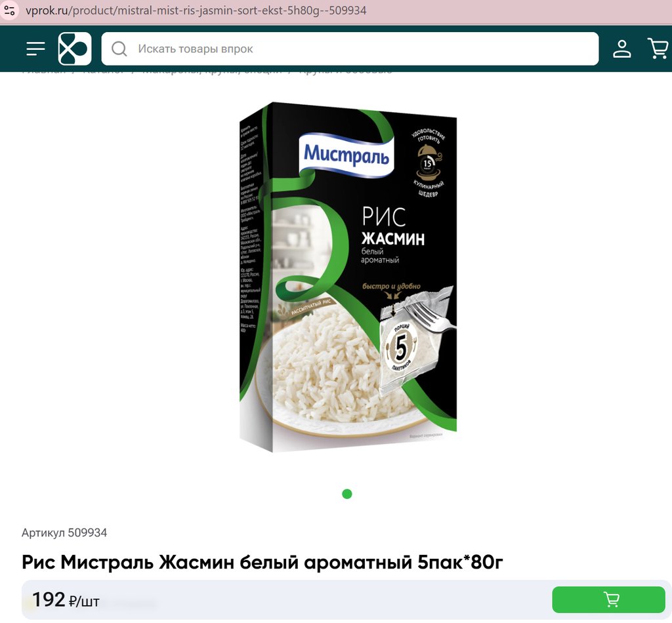This screenshot has width=672, height=623.
Task: Open the shopping cart in the header
Action: [658, 49]
